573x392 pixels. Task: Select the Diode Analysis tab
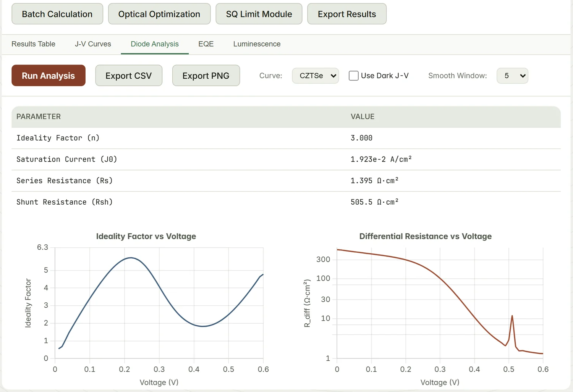click(x=155, y=44)
